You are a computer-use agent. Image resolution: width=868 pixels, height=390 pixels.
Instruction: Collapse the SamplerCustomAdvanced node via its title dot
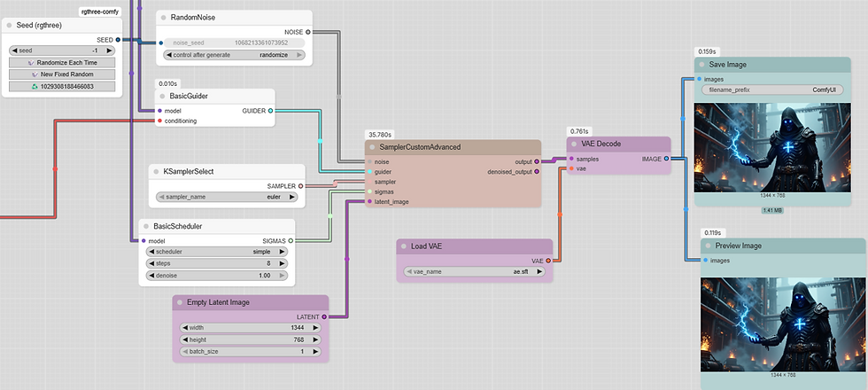pos(373,147)
